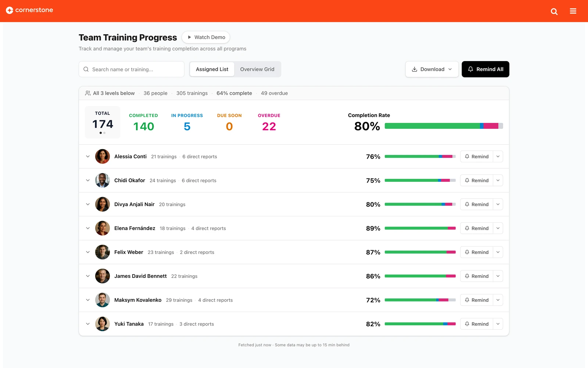Open remind options arrow for Chidi Okafor

(498, 180)
